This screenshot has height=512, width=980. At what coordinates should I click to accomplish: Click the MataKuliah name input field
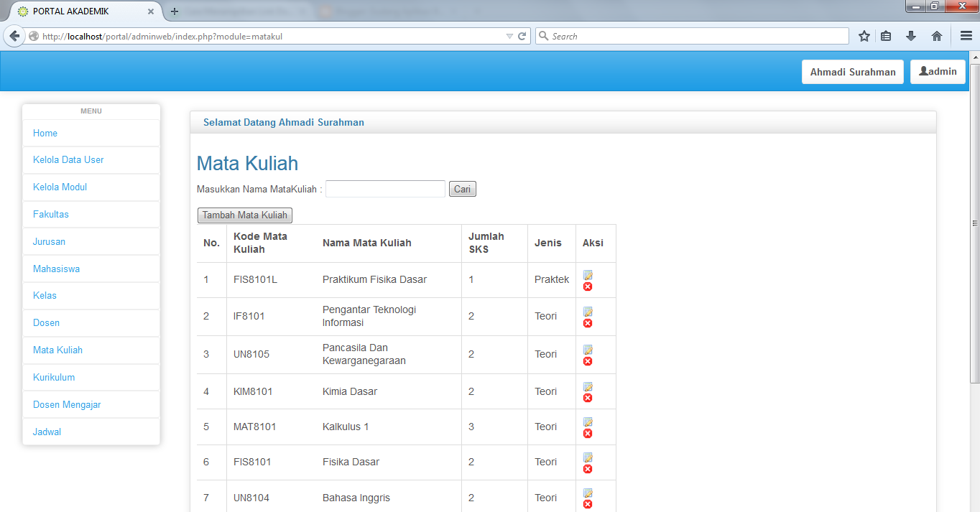click(385, 188)
